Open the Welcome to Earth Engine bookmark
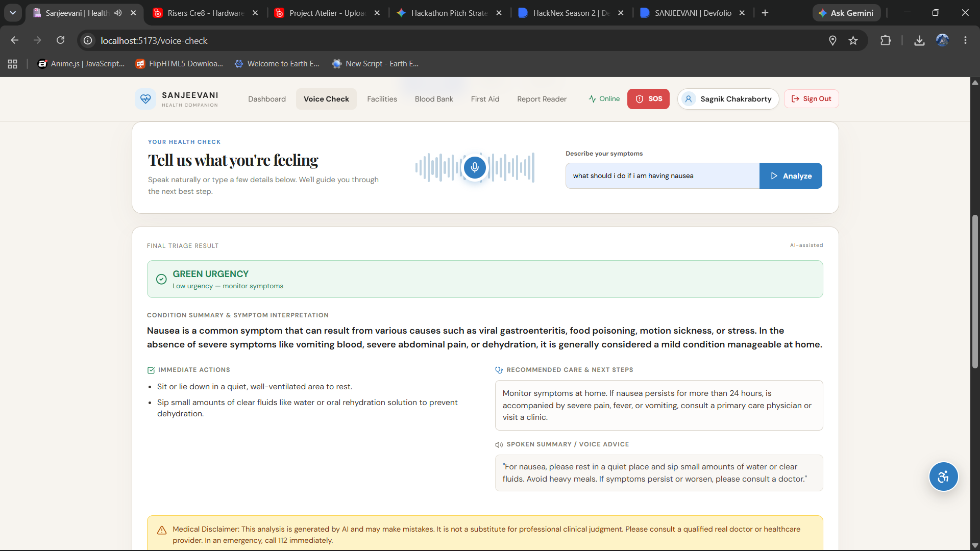 (x=277, y=64)
